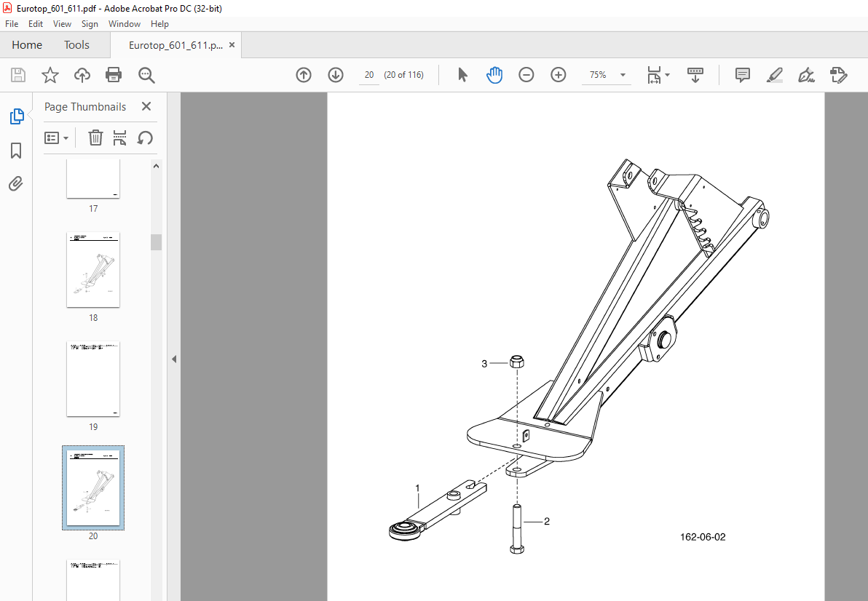This screenshot has width=868, height=601.
Task: Click the insert pages icon in thumbnails panel
Action: point(119,138)
